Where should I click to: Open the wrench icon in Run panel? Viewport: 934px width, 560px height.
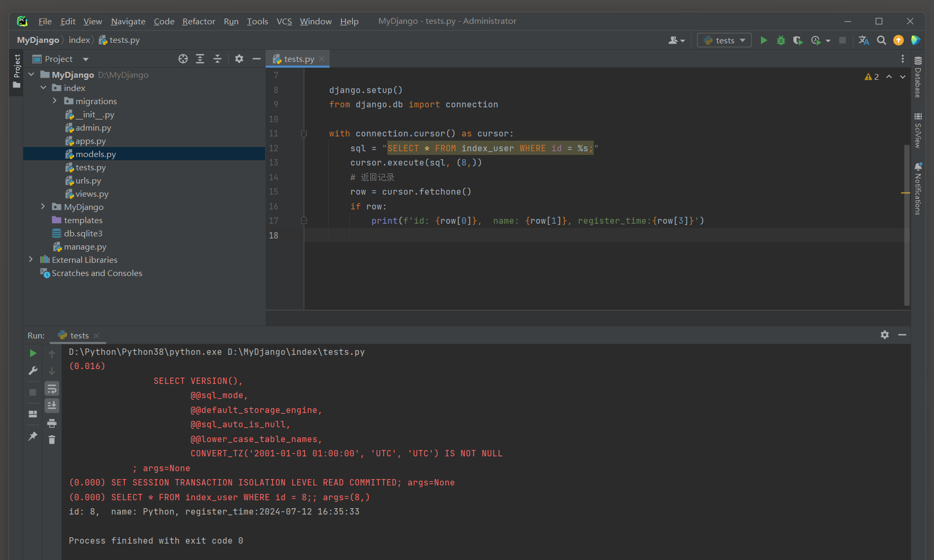click(x=33, y=371)
